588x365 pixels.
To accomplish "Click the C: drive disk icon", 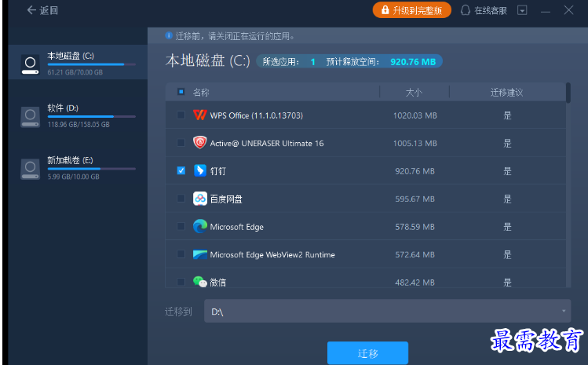I will pos(30,64).
